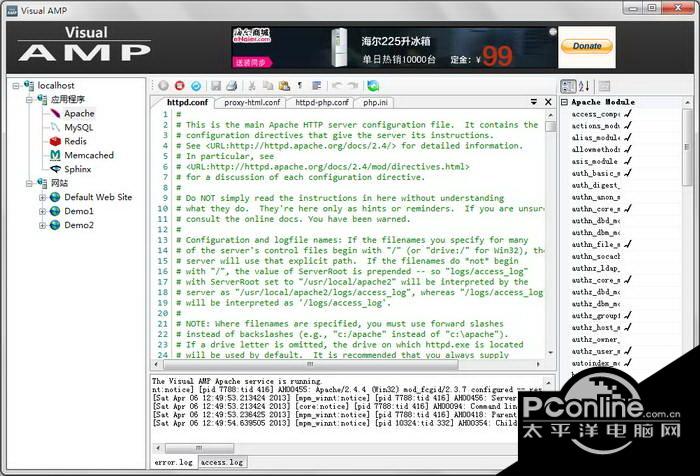Collapse the localhost tree node
The height and width of the screenshot is (476, 700).
pyautogui.click(x=16, y=85)
